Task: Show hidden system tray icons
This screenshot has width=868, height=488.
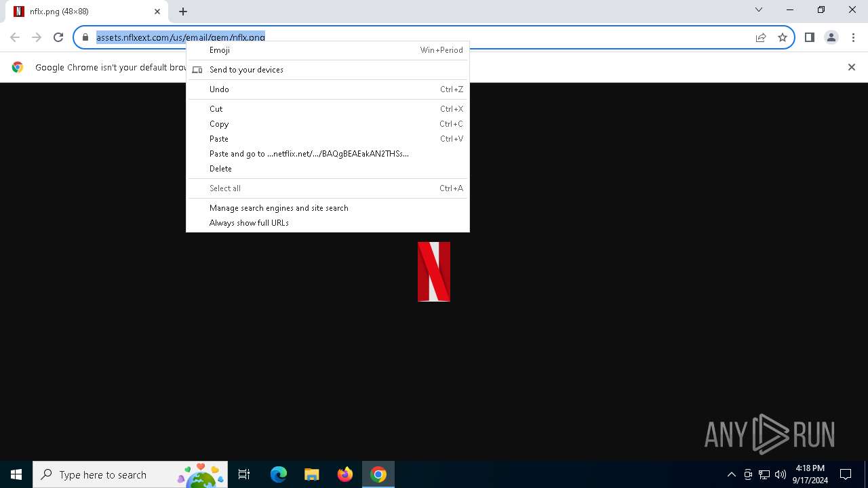Action: coord(731,474)
